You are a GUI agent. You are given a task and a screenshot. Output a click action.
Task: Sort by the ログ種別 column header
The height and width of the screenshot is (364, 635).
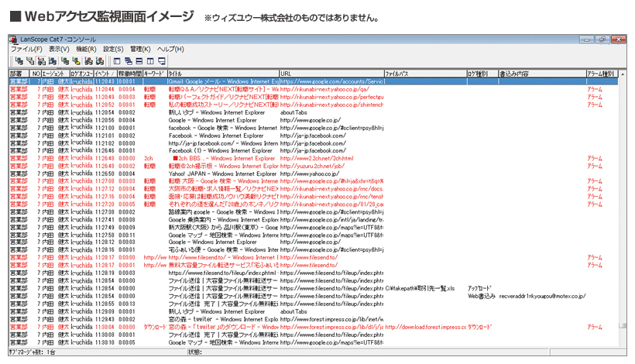tap(482, 74)
